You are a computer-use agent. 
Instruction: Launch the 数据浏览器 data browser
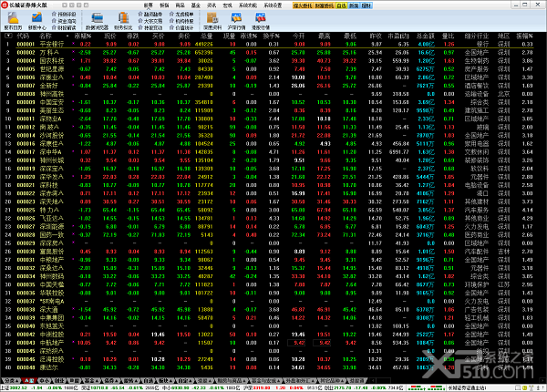coord(97,21)
